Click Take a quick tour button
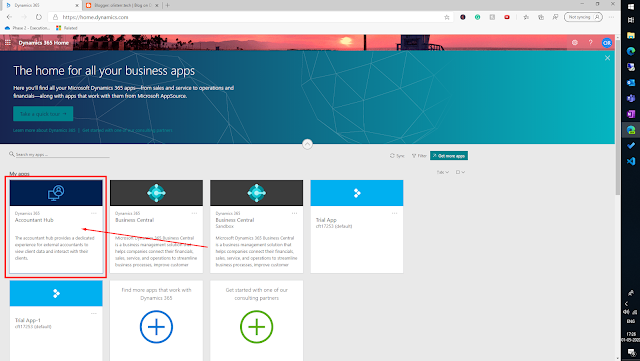Viewport: 640px width, 361px height. (43, 114)
